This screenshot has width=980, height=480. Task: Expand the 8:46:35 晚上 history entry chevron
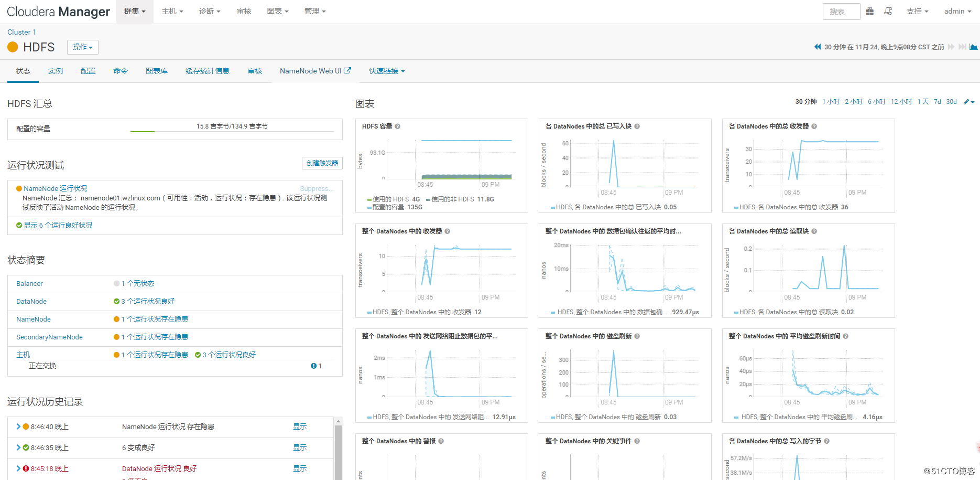pos(18,447)
